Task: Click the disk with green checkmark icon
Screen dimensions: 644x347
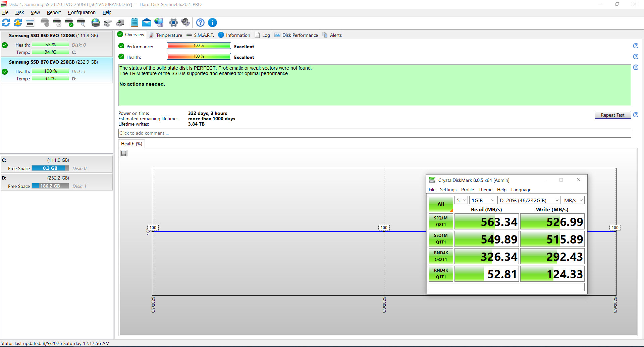Action: 69,23
